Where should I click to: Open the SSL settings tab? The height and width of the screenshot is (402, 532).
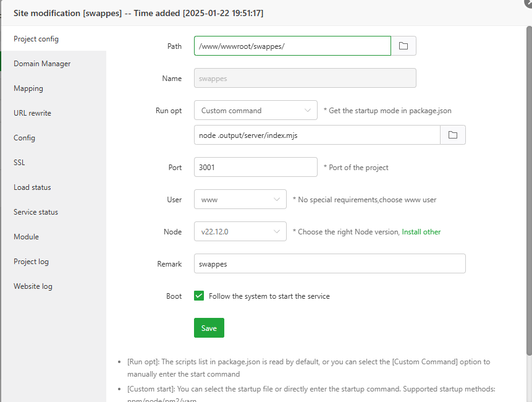[19, 163]
